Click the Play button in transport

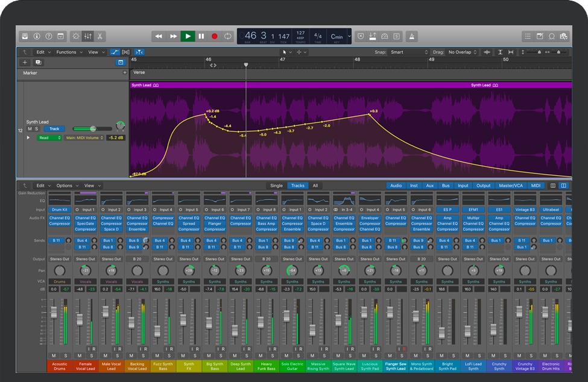click(188, 36)
